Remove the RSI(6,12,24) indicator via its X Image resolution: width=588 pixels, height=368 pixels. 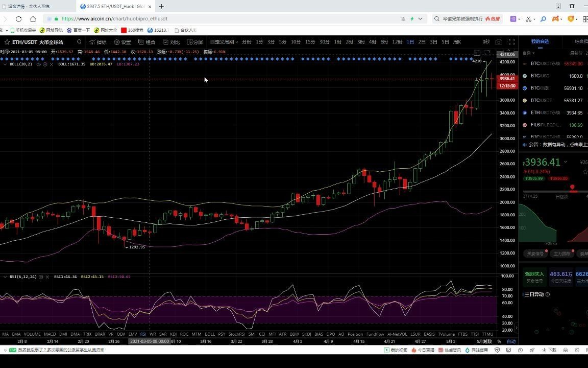pyautogui.click(x=47, y=277)
